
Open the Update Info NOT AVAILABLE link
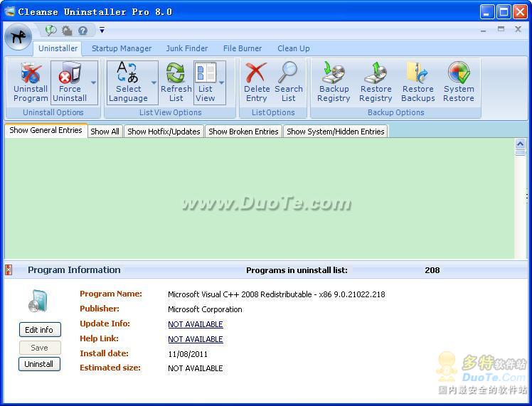click(x=196, y=324)
